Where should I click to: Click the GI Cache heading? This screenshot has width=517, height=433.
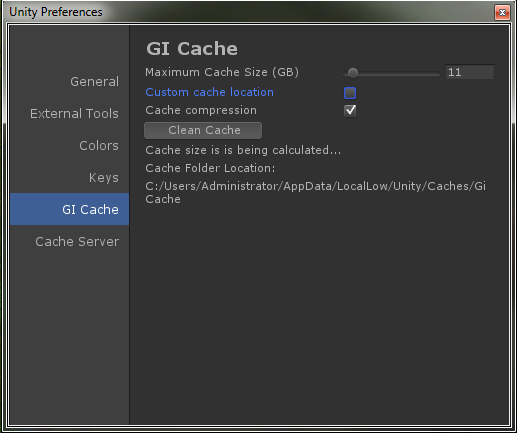(192, 49)
